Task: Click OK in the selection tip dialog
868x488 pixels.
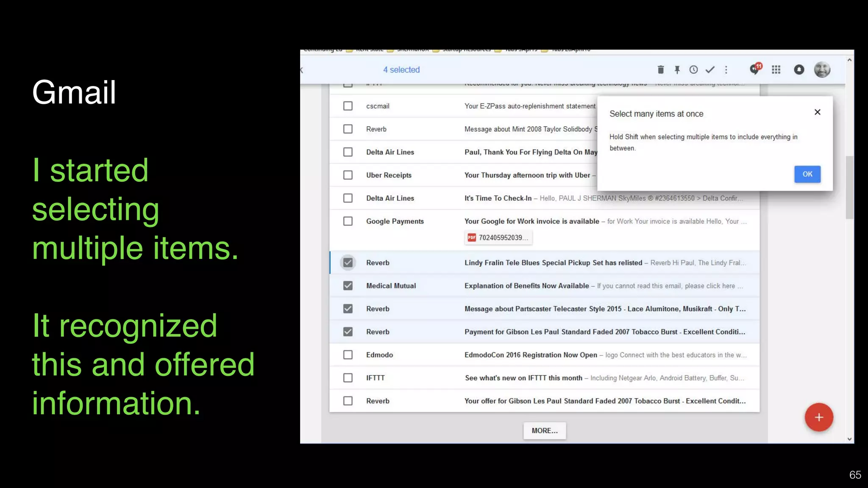Action: (x=807, y=174)
